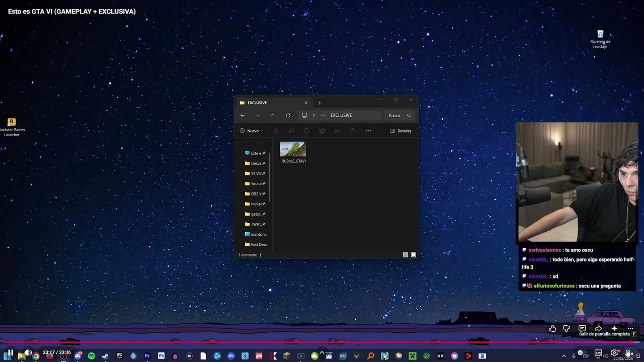Dislike the video with thumbs down
644x362 pixels.
567,328
